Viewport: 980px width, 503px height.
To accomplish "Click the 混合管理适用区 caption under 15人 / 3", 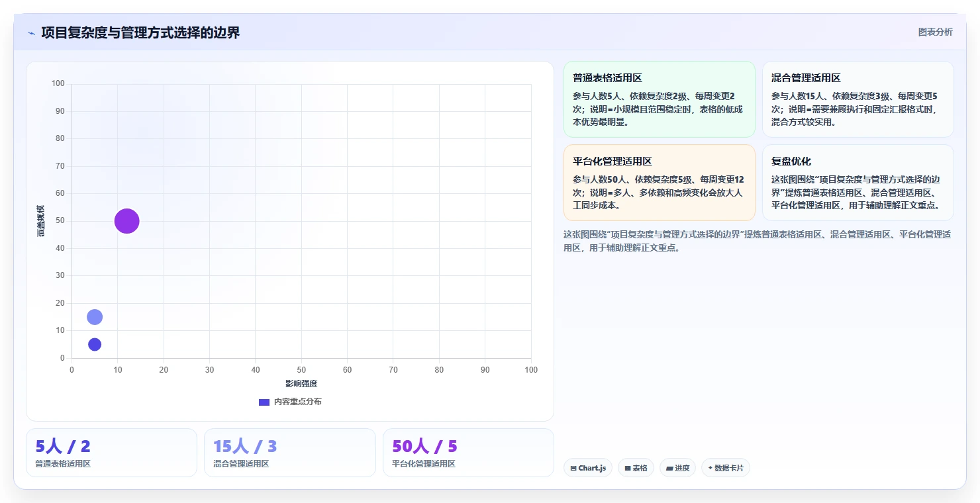I will coord(241,464).
